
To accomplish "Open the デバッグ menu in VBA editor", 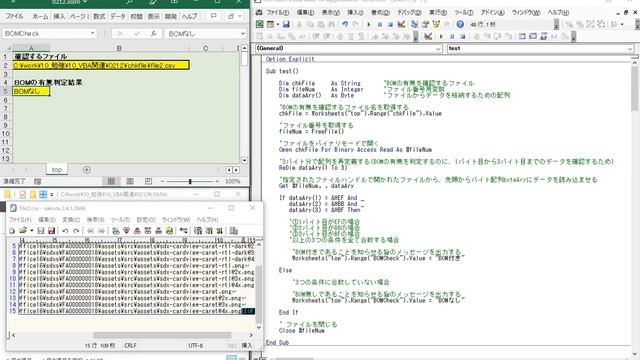I will point(409,13).
